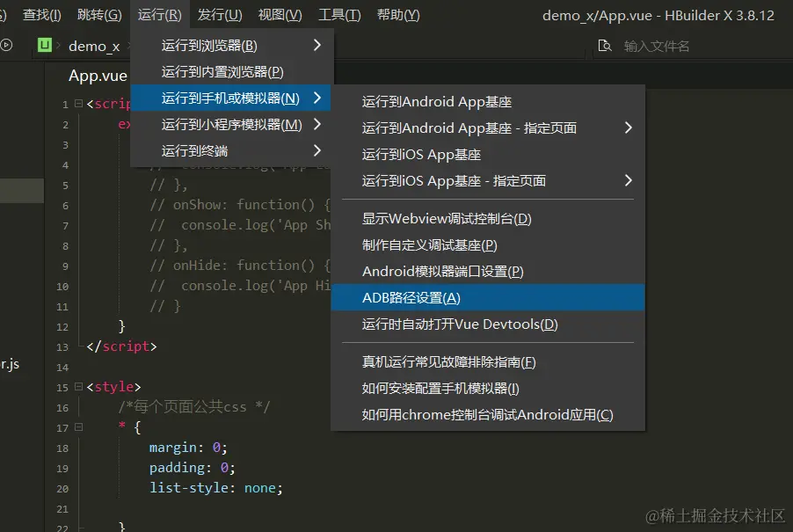Open the 跳转(G) menu
The width and height of the screenshot is (793, 532).
click(99, 15)
